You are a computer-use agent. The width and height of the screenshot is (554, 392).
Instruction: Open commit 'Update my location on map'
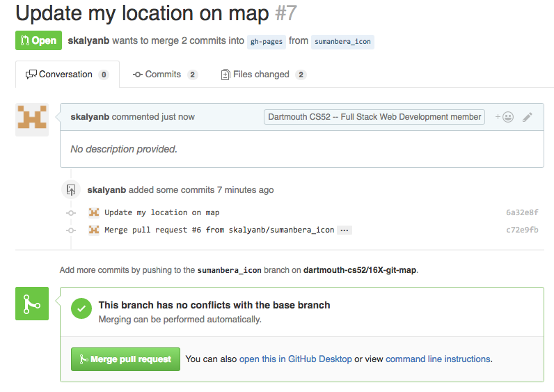(x=162, y=212)
